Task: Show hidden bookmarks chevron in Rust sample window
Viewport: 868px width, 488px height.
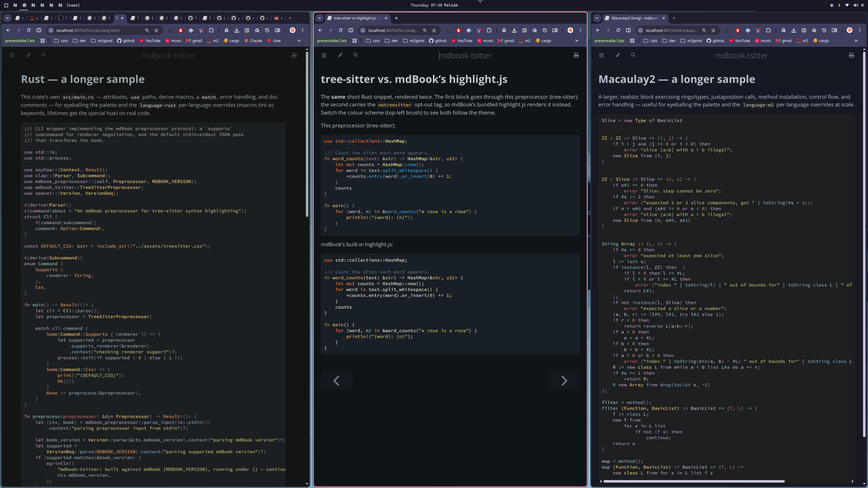Action: pos(299,41)
